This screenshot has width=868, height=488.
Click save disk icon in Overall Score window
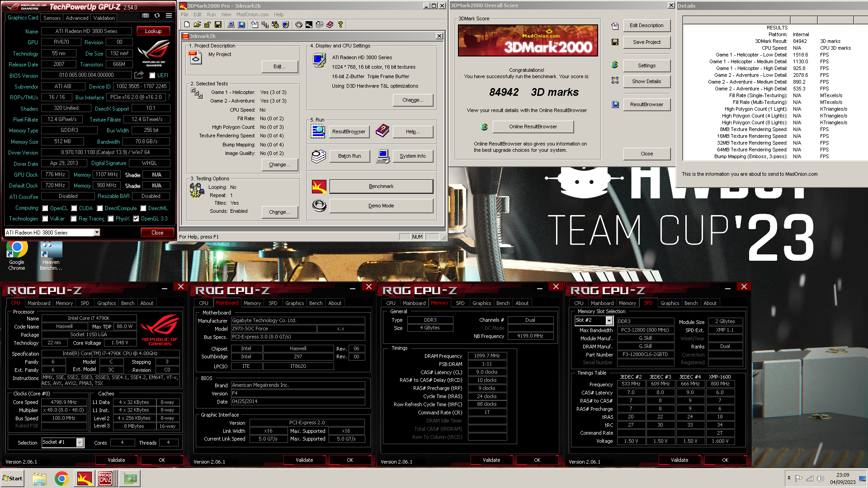[615, 42]
